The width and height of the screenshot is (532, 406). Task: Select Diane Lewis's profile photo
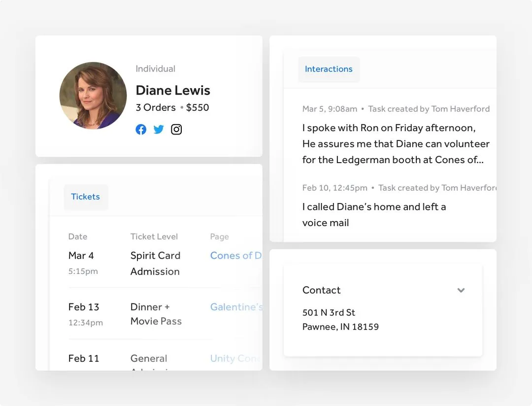coord(93,97)
